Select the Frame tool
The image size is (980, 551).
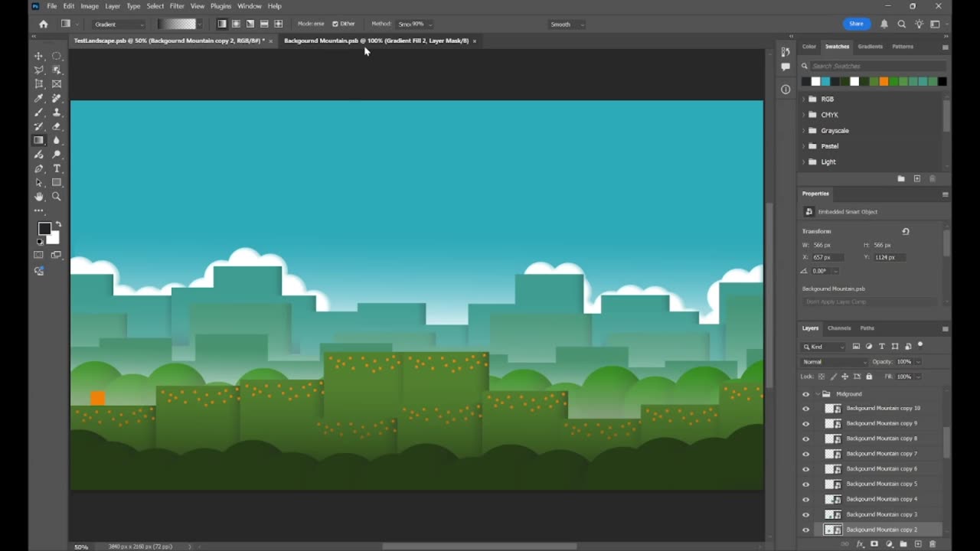click(57, 84)
